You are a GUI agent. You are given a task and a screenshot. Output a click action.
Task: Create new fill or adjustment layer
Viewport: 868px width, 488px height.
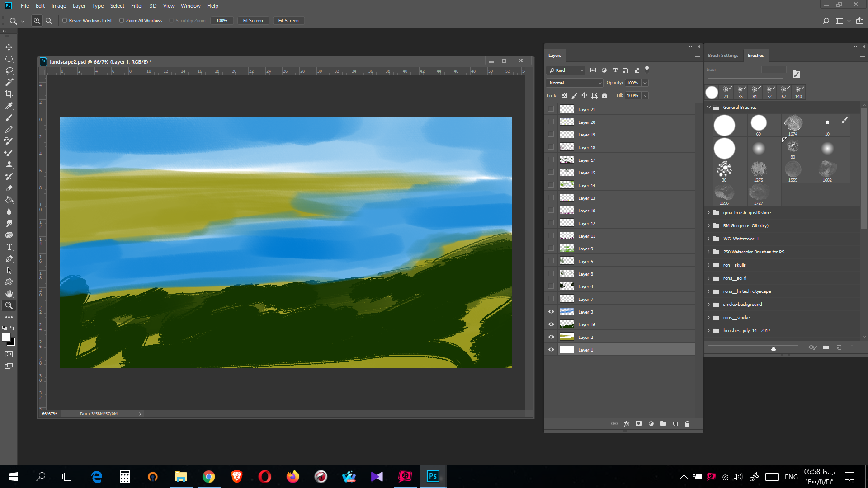(x=651, y=424)
